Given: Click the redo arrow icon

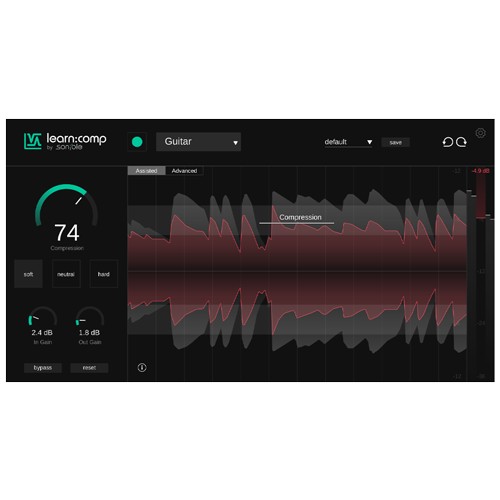Looking at the screenshot, I should [461, 142].
